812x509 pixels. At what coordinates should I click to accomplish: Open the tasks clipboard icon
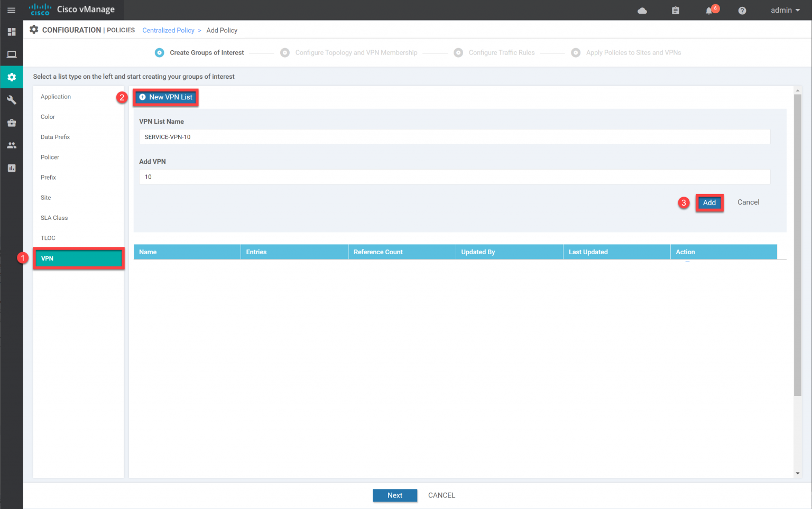click(676, 11)
